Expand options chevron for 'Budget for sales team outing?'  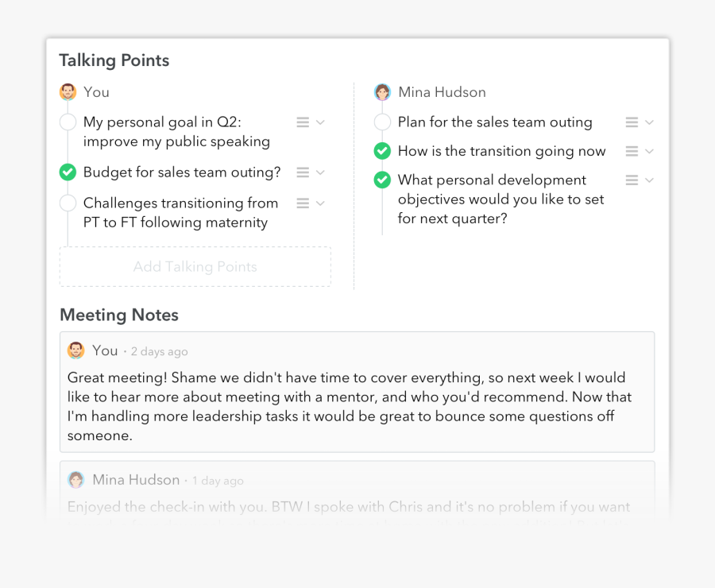click(320, 172)
